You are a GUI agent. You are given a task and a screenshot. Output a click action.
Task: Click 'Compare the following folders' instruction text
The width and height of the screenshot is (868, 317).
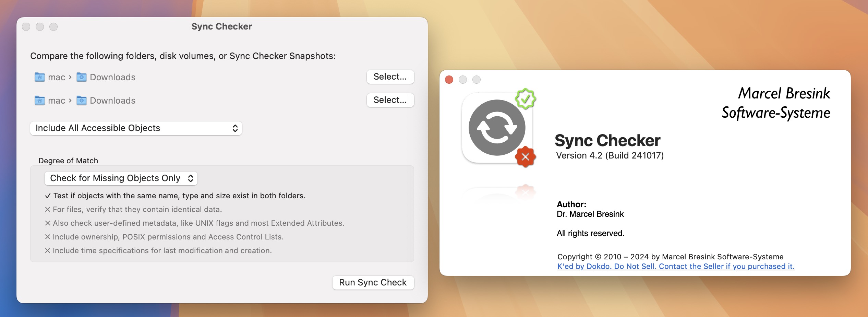pyautogui.click(x=183, y=56)
